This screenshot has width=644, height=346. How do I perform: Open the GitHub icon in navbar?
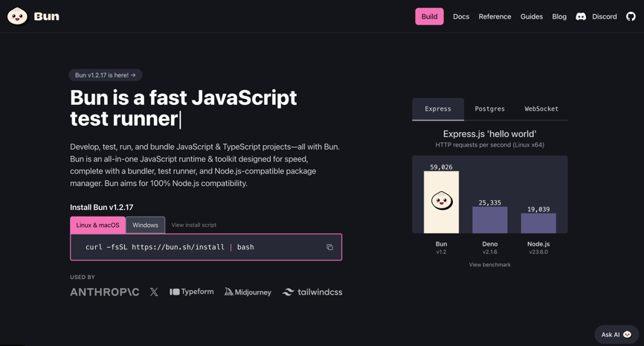(x=631, y=16)
